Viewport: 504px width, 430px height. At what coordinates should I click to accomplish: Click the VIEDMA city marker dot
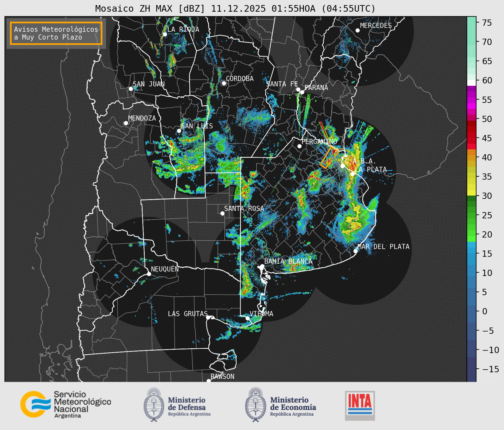(247, 318)
